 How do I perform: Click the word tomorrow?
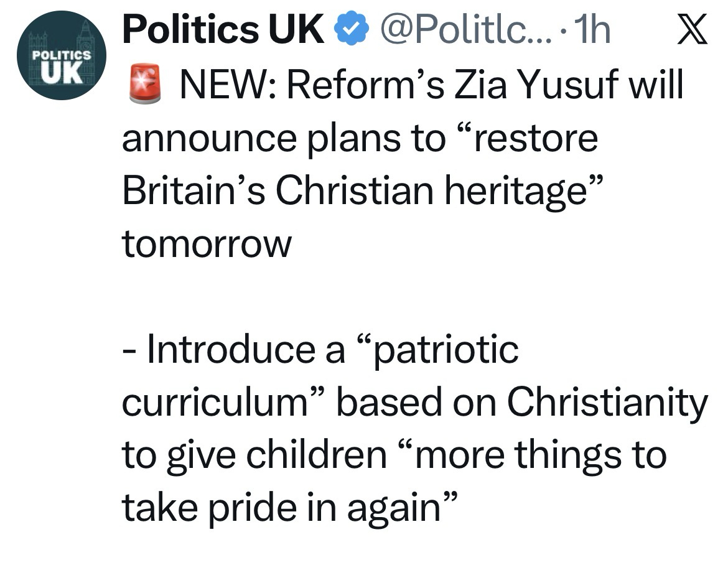click(207, 245)
